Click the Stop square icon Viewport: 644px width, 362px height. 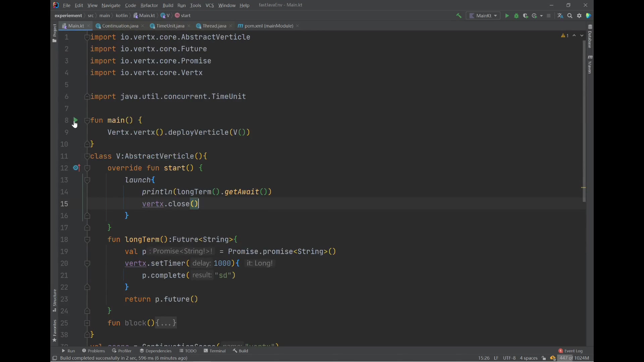click(549, 16)
